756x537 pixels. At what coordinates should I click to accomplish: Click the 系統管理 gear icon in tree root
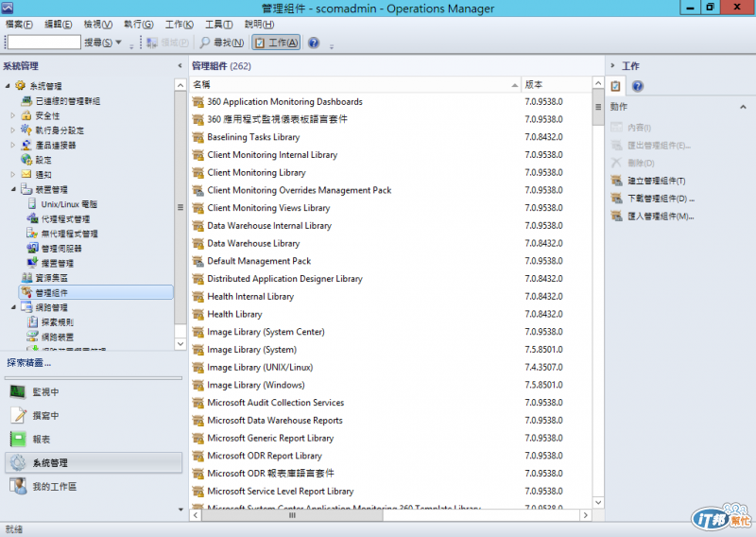[20, 86]
